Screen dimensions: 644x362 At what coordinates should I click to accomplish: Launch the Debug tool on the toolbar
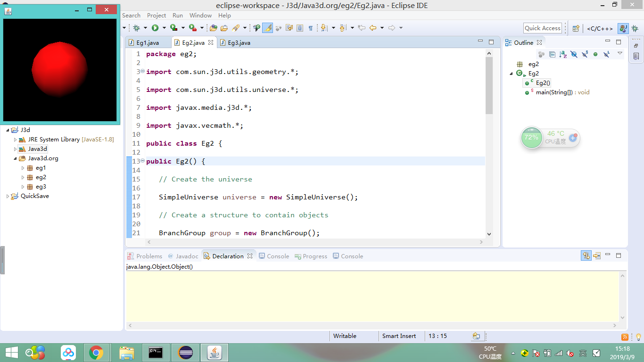[x=136, y=28]
